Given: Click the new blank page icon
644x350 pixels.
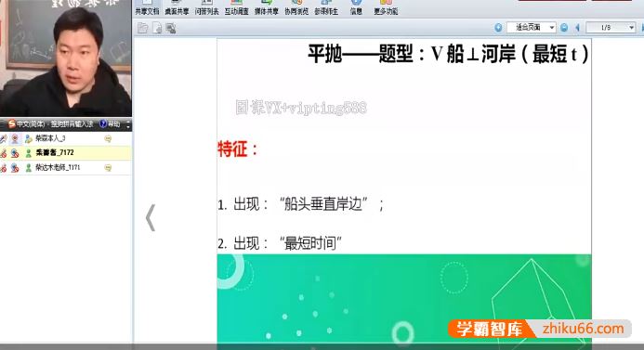Looking at the screenshot, I should coord(157,28).
